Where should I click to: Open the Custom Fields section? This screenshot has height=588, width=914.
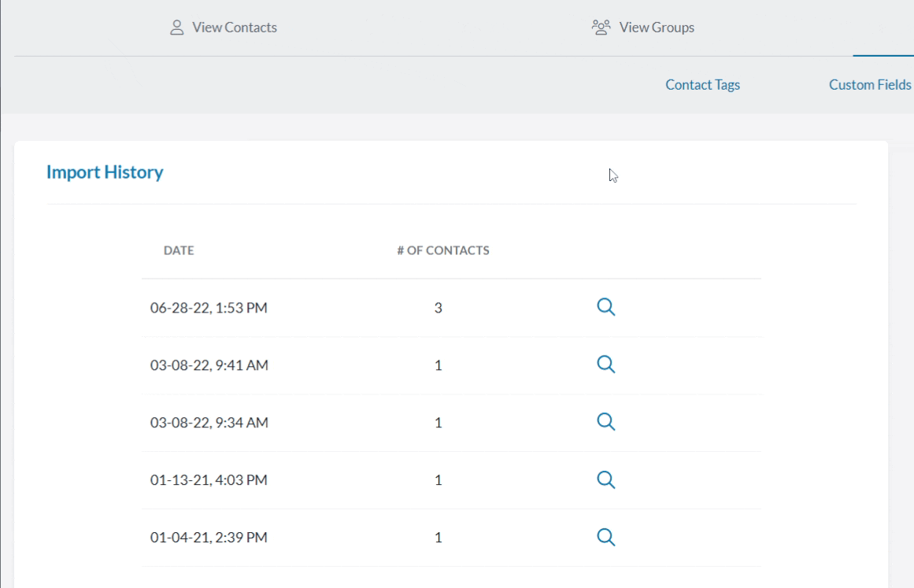pos(870,84)
